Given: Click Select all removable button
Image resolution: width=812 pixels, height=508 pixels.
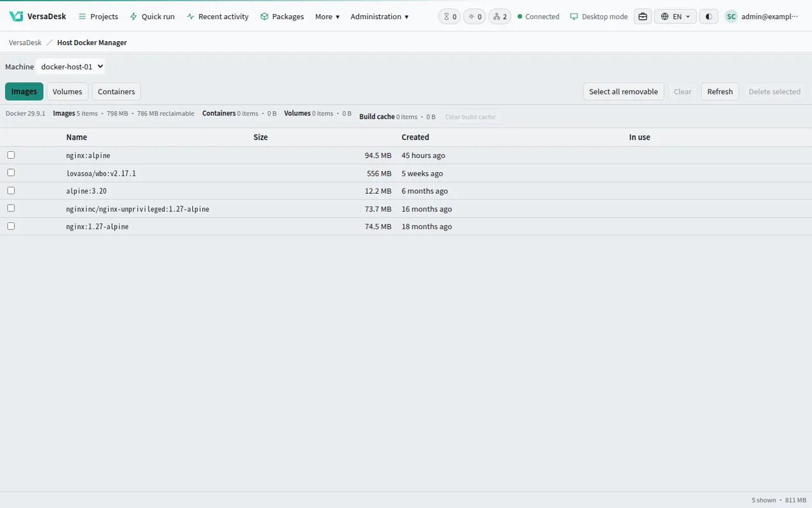Looking at the screenshot, I should pyautogui.click(x=624, y=91).
